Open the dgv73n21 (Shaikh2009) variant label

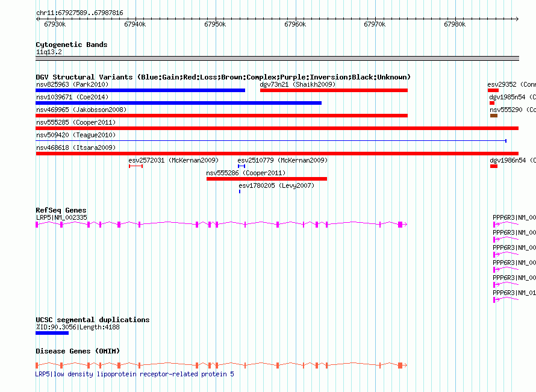298,84
